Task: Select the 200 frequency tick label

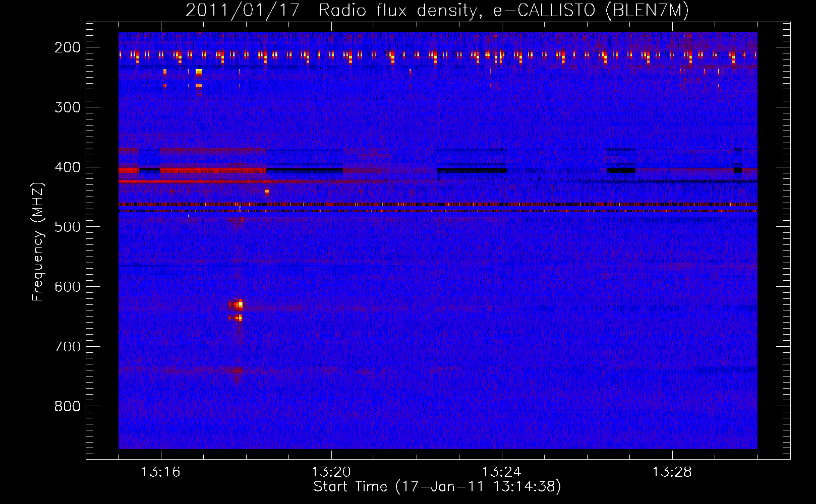Action: 68,47
